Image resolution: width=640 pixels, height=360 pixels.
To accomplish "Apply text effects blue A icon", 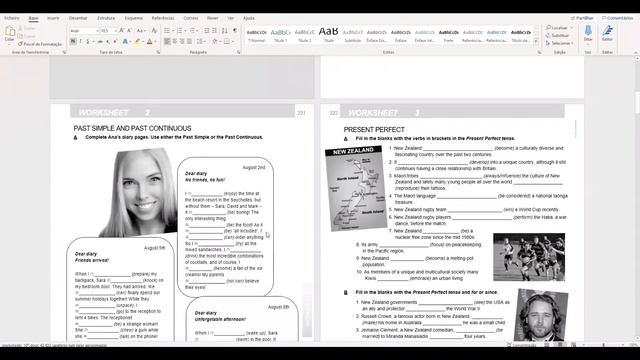I will [x=125, y=41].
